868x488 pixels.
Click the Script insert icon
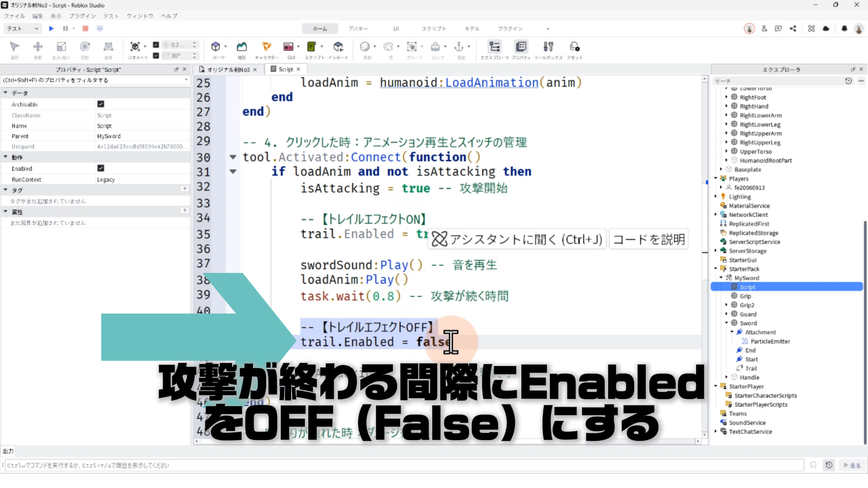point(311,47)
